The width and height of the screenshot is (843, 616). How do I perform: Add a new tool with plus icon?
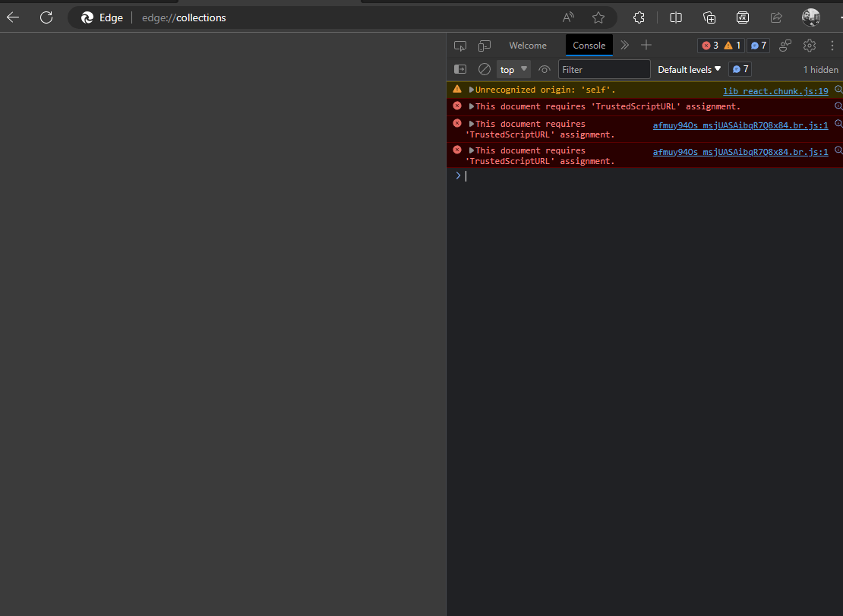(646, 45)
